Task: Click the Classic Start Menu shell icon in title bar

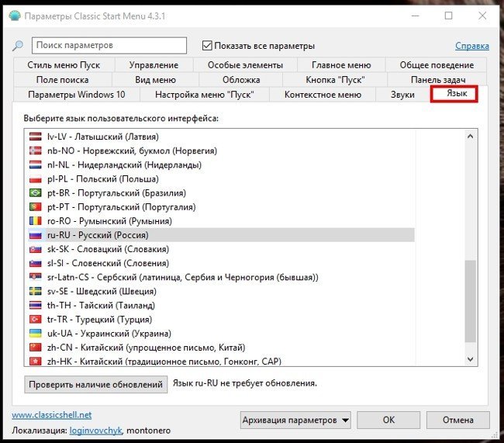Action: click(15, 16)
